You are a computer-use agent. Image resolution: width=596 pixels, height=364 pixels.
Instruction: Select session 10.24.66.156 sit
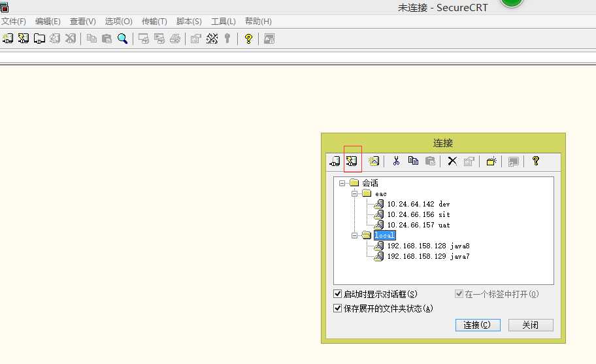[418, 214]
